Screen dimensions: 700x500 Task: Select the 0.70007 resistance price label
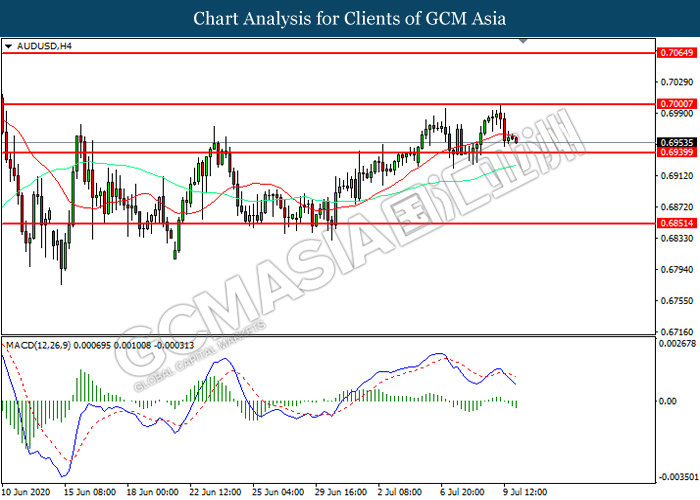677,104
